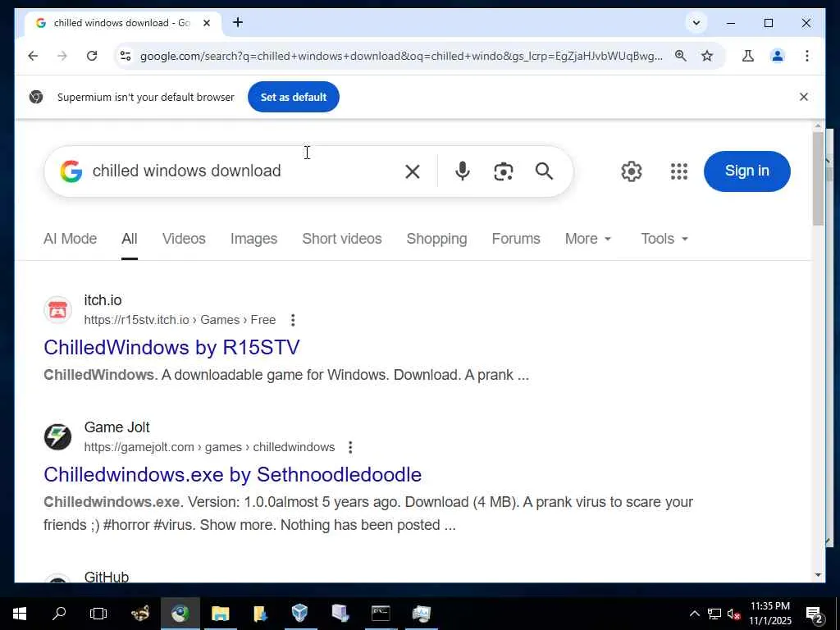Viewport: 840px width, 630px height.
Task: Close the chilled windows download tab
Action: tap(207, 23)
